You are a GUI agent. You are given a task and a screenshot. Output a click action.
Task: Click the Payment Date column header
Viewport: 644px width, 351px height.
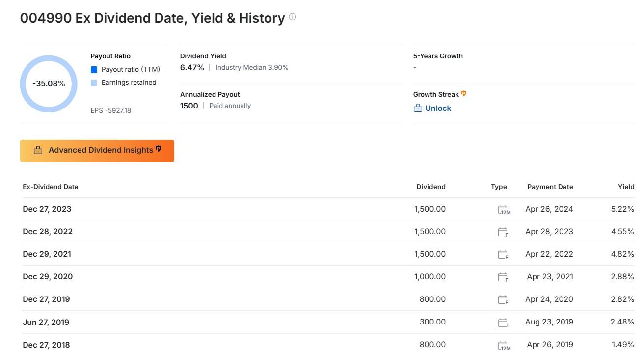pos(550,187)
